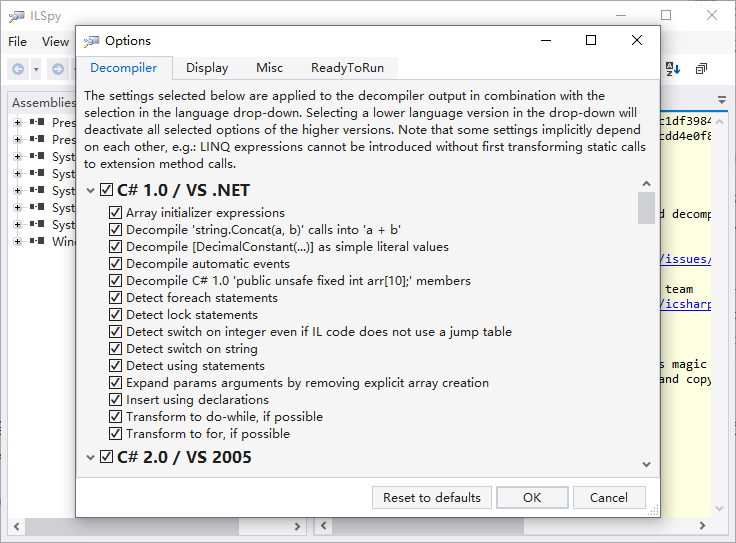Uncheck Detect lock statements
736x543 pixels.
[115, 314]
